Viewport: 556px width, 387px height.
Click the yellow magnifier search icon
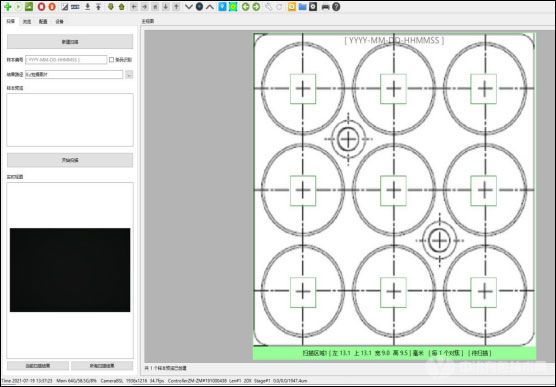(291, 6)
